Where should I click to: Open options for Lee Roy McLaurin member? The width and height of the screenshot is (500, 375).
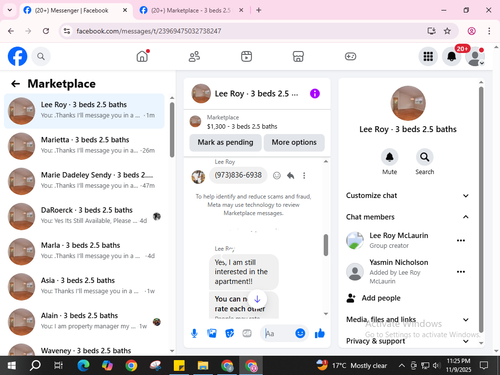pyautogui.click(x=461, y=240)
